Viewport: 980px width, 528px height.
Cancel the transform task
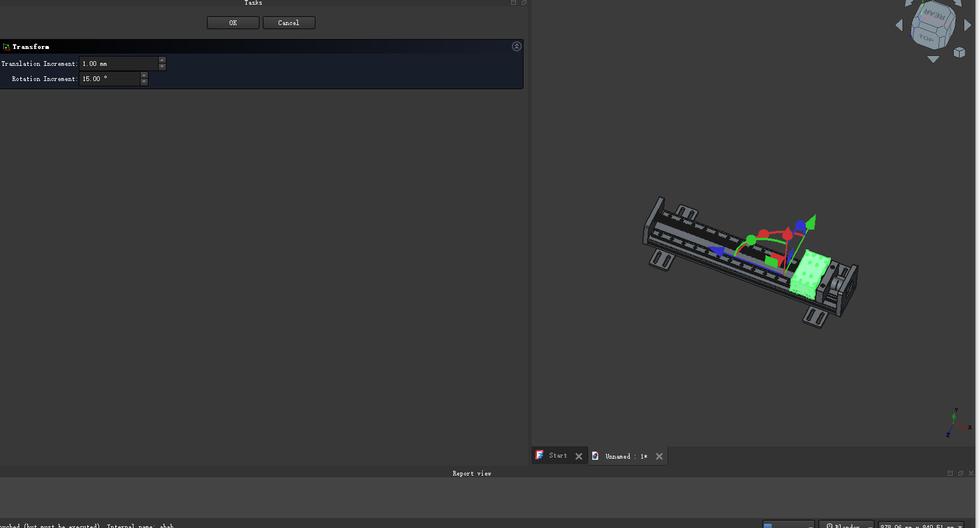pos(289,23)
